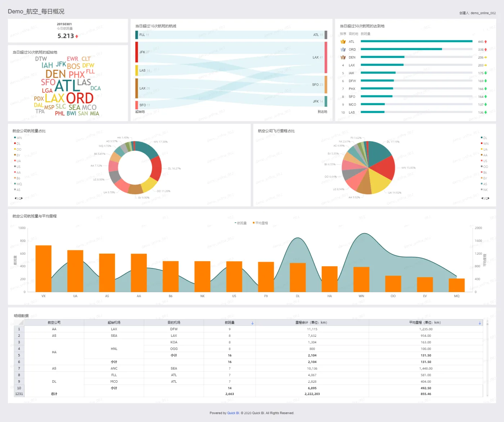Image resolution: width=504 pixels, height=422 pixels.
Task: Go to next legend page in 飞行里程占比 chart
Action: 489,198
